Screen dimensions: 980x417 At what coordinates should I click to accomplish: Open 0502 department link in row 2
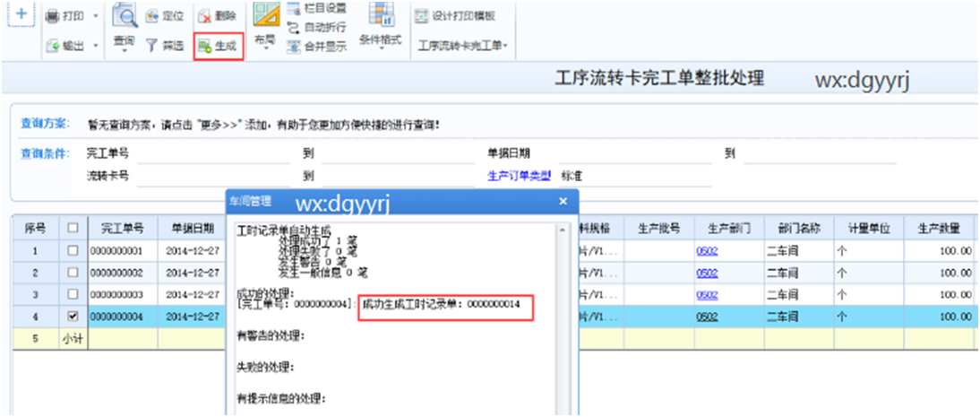coord(708,273)
